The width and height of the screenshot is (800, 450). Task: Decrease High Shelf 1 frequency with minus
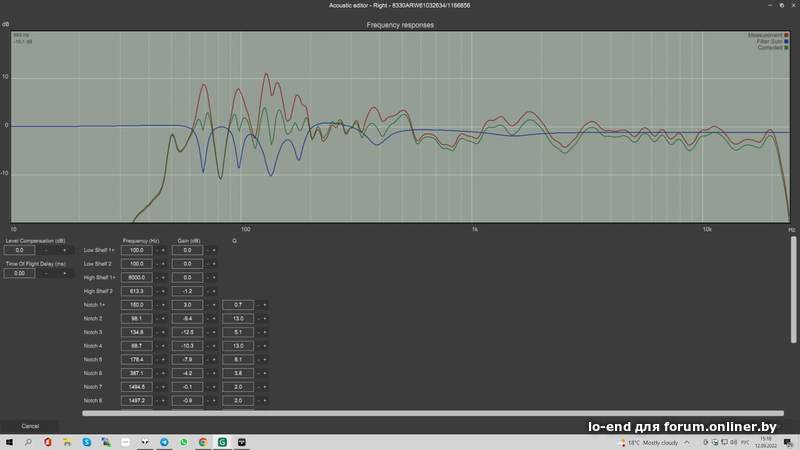157,278
